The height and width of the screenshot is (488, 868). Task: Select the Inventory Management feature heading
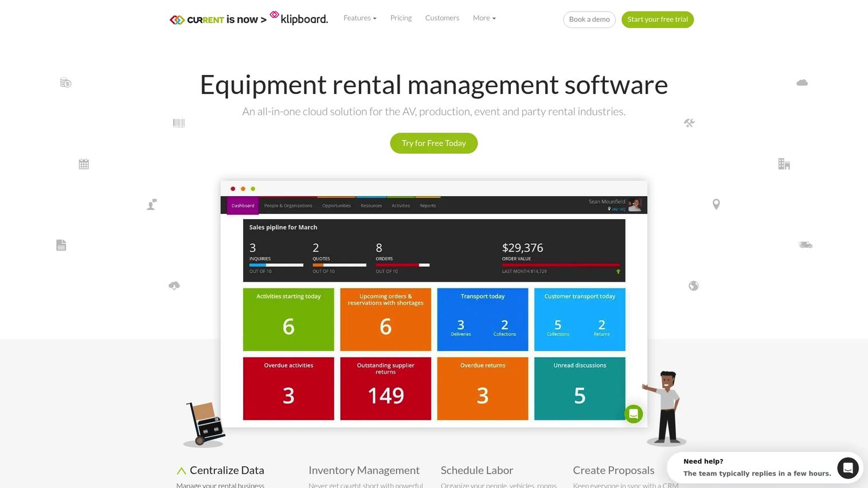point(364,470)
